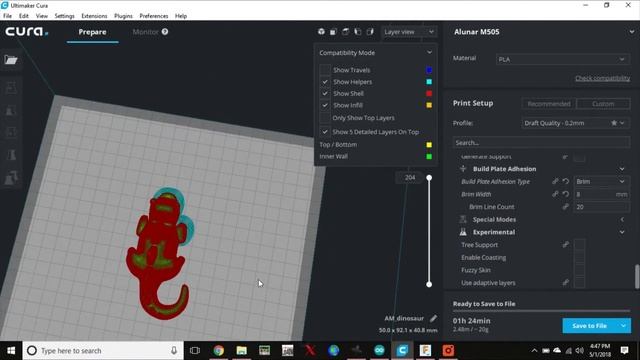The width and height of the screenshot is (640, 360).
Task: Open the File menu
Action: coord(7,16)
